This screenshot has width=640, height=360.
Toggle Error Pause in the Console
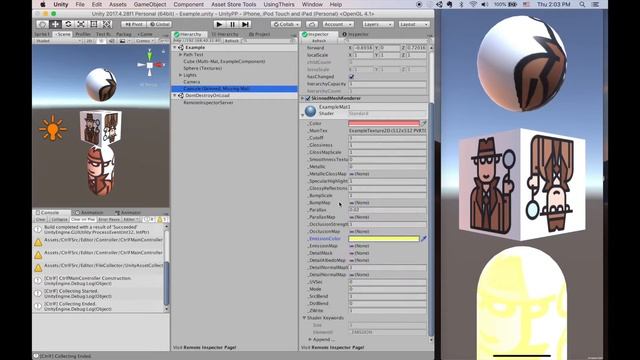[109, 220]
